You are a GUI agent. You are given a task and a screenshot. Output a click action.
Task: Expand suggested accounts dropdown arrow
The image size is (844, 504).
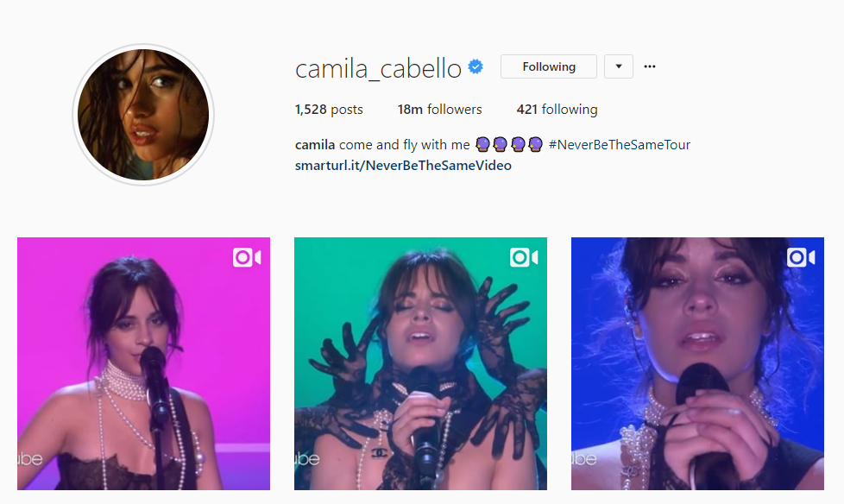tap(619, 66)
